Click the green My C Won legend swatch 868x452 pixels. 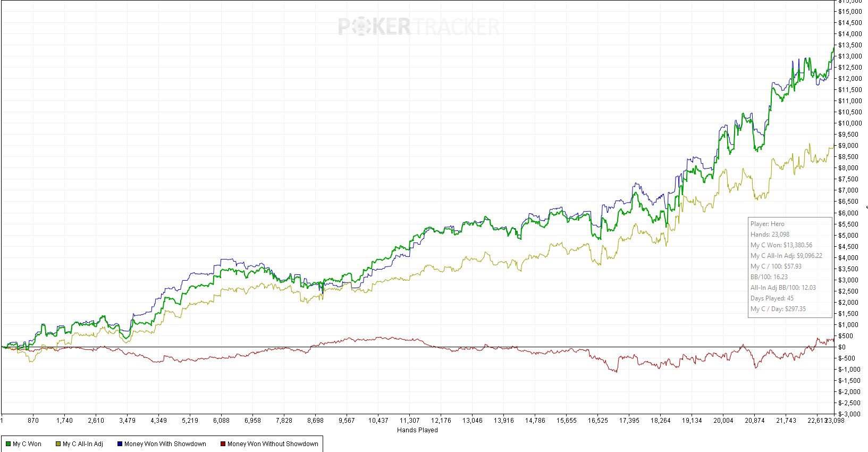pos(9,444)
